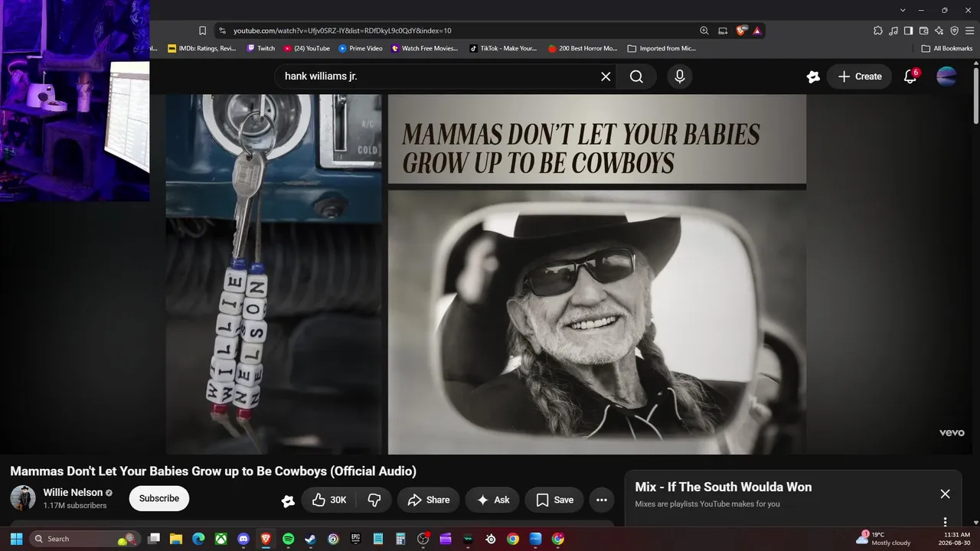Viewport: 980px width, 551px height.
Task: Share the video
Action: [428, 500]
